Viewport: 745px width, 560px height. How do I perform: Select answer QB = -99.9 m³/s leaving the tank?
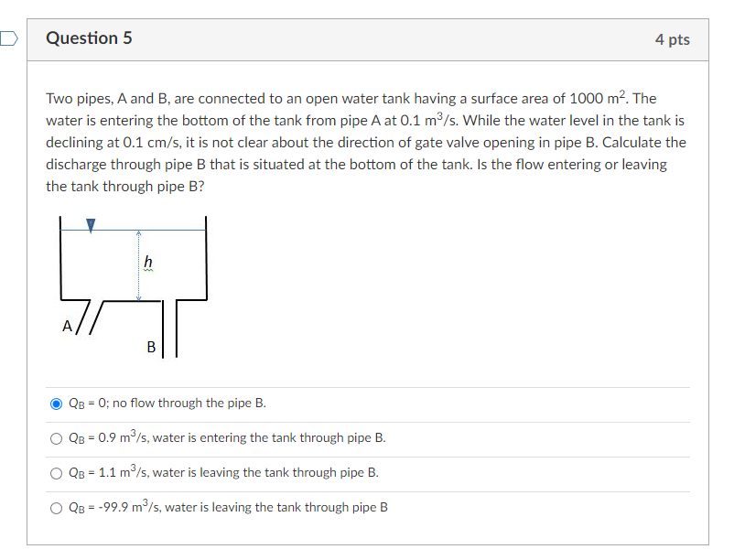click(x=55, y=507)
